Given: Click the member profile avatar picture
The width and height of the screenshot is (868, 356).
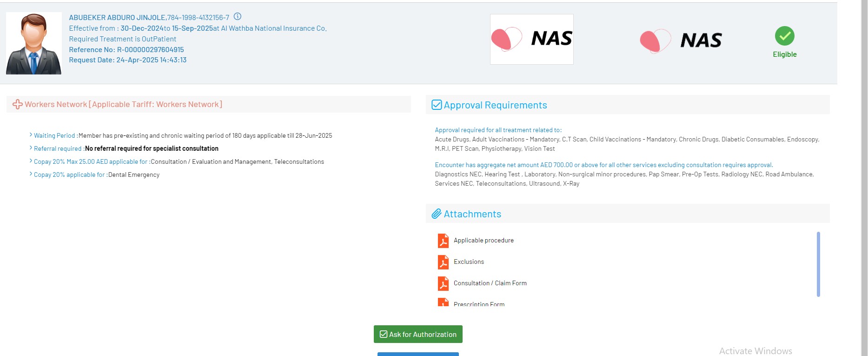Looking at the screenshot, I should [33, 43].
